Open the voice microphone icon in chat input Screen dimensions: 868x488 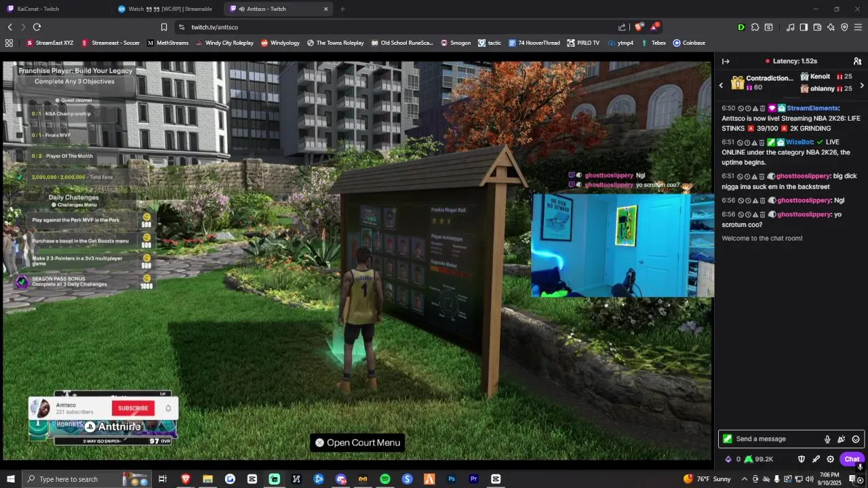pyautogui.click(x=827, y=439)
